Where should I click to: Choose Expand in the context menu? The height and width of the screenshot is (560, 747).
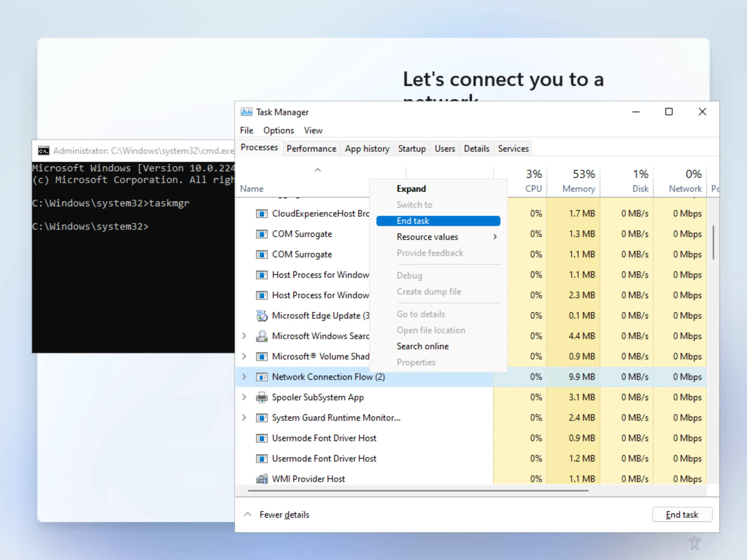438,189
